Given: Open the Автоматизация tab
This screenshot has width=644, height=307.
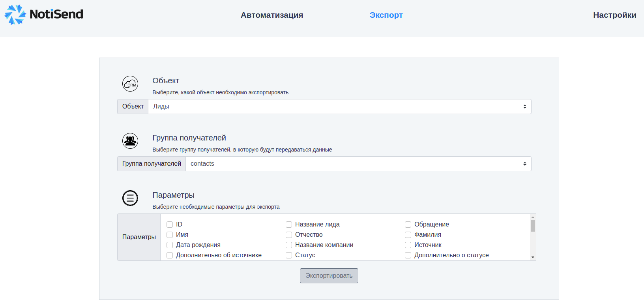Looking at the screenshot, I should coord(272,15).
